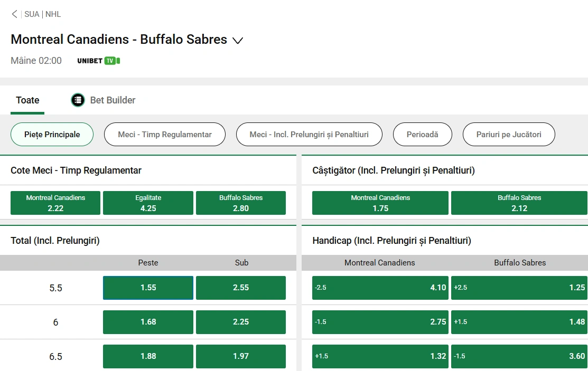The image size is (588, 371).
Task: Switch to the Bet Builder tab
Action: pyautogui.click(x=113, y=100)
